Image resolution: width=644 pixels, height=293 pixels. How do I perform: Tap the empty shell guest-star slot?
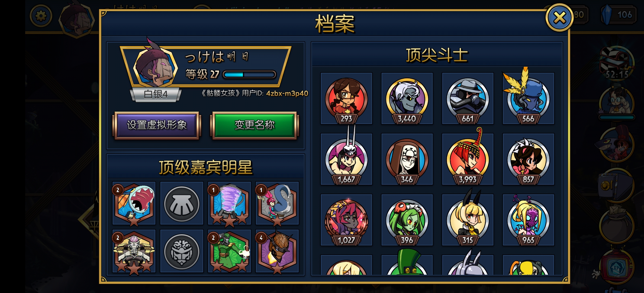(x=182, y=203)
